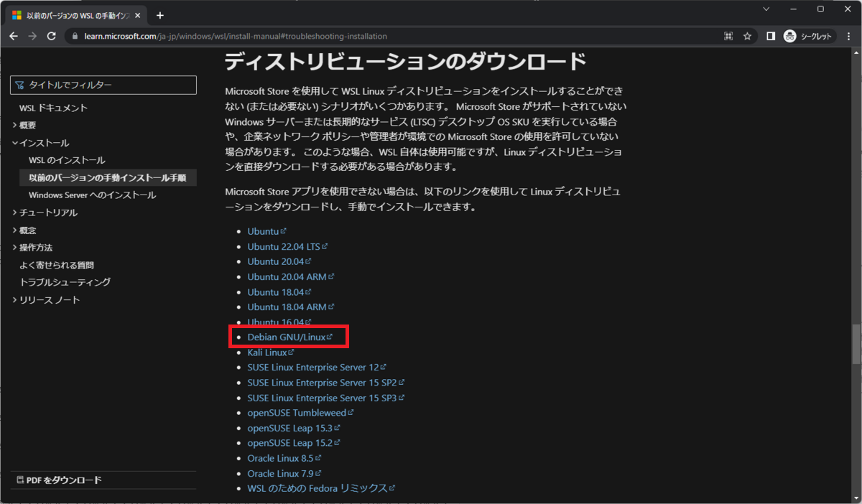862x504 pixels.
Task: Open the Ubuntu 16.04 download link
Action: click(279, 322)
